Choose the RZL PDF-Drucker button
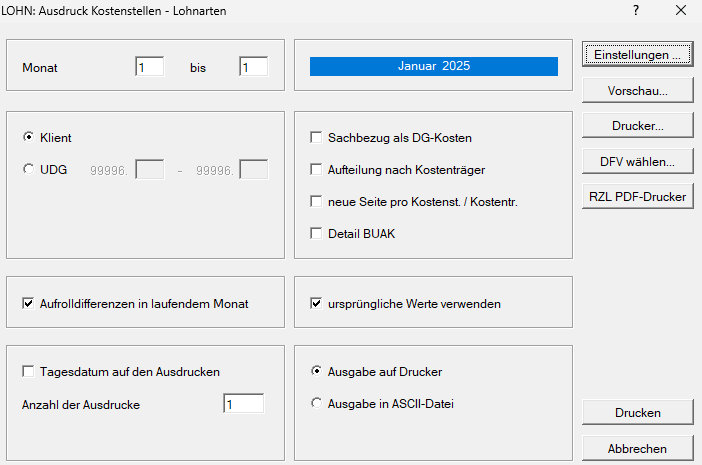The image size is (702, 465). (637, 197)
